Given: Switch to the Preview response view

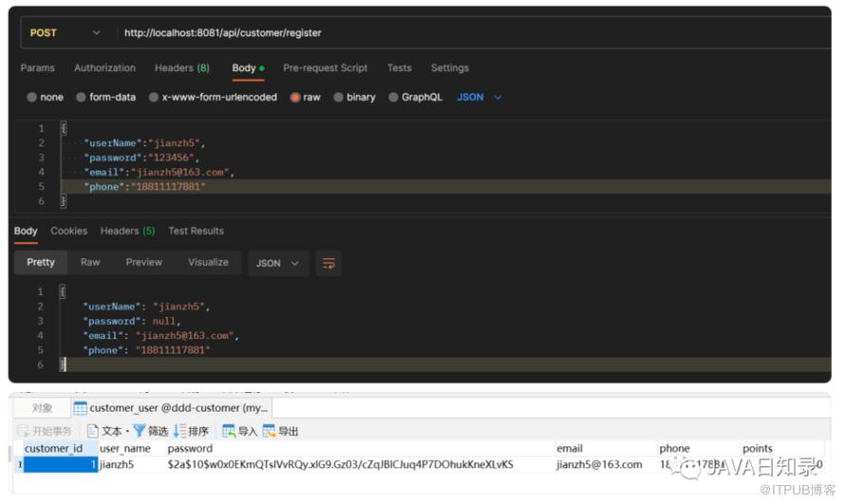Looking at the screenshot, I should coord(144,263).
